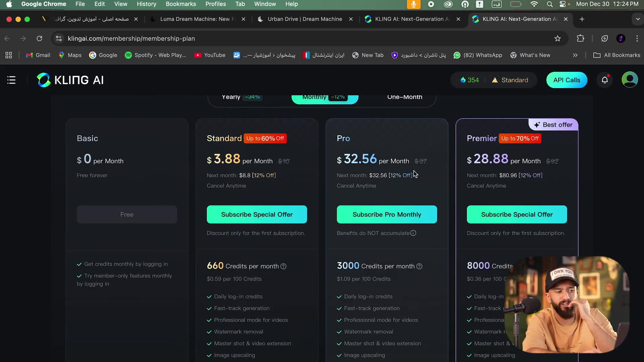Bookmark this page with the star icon
This screenshot has height=362, width=644.
click(557, 39)
